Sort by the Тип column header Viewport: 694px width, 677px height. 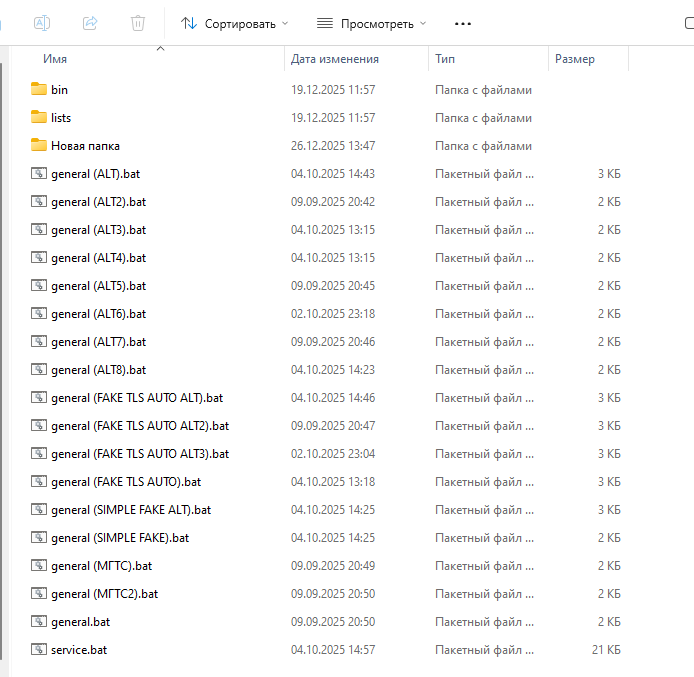coord(445,59)
